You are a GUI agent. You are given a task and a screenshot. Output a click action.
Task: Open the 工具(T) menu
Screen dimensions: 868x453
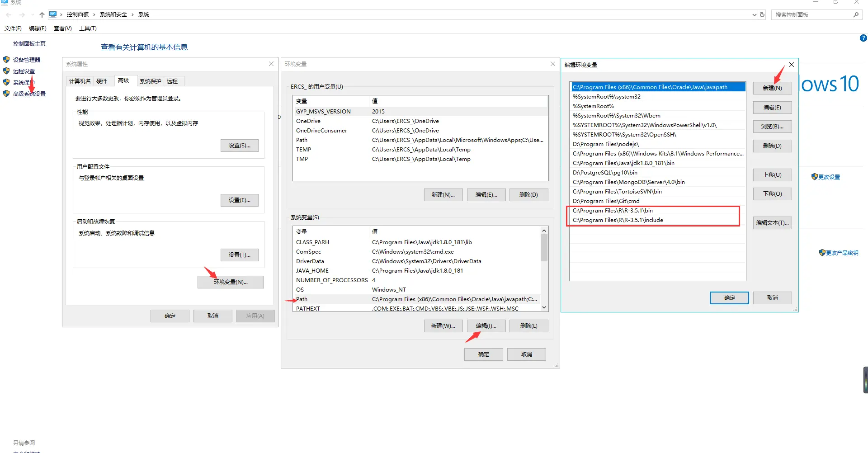88,28
